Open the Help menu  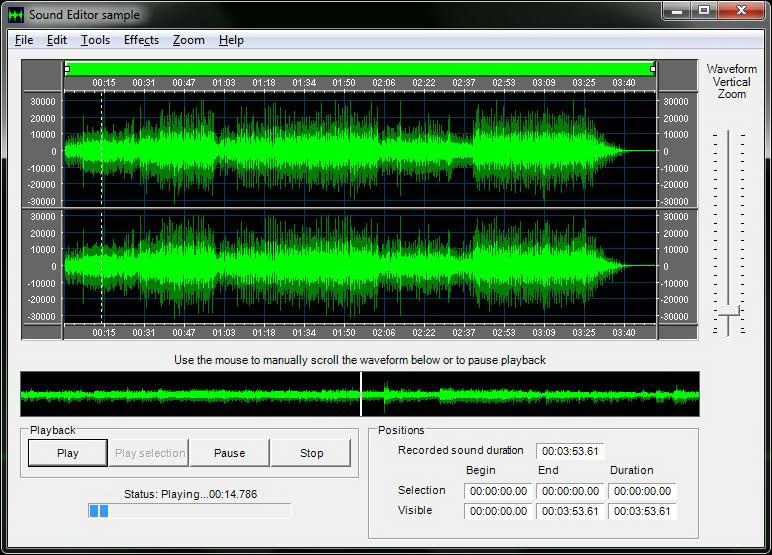[x=231, y=40]
